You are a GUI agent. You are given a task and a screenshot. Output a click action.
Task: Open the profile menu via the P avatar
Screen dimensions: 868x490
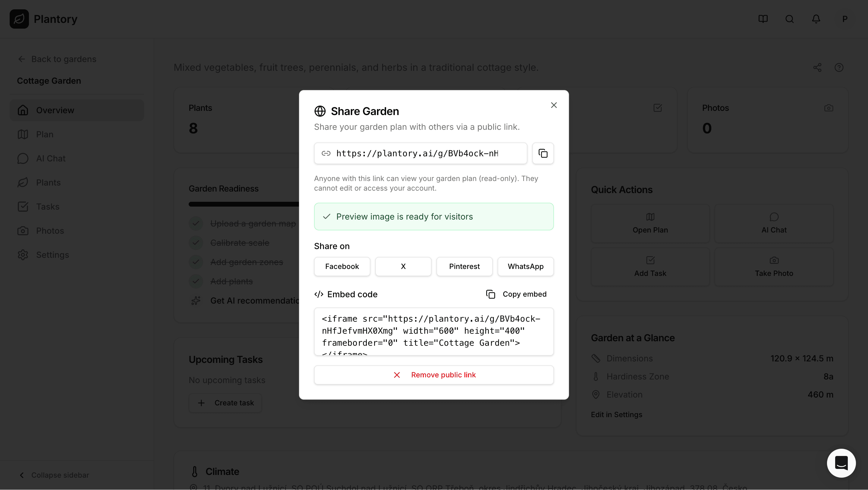point(845,19)
